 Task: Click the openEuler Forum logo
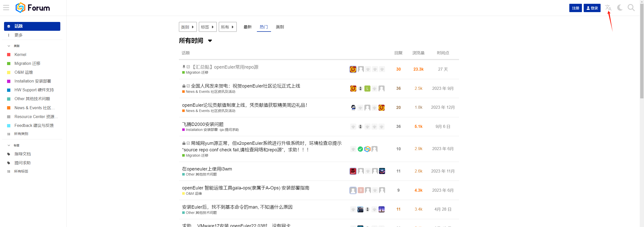[33, 8]
